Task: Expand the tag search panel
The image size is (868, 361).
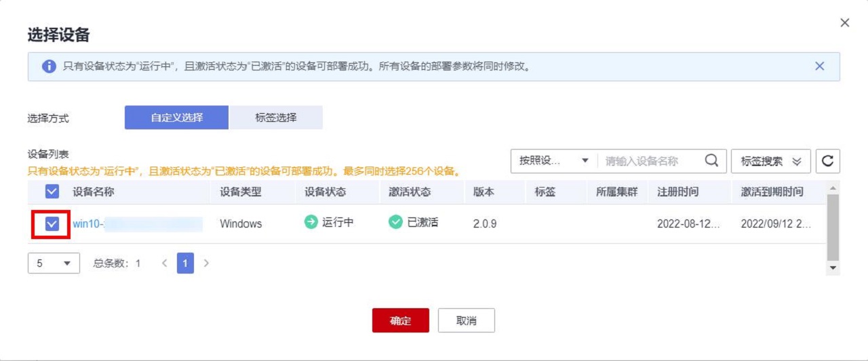Action: 770,161
